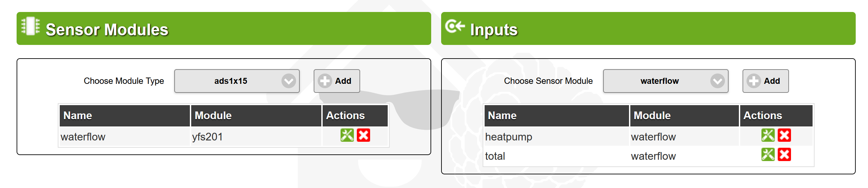Click the Module header in Inputs table
The width and height of the screenshot is (868, 188).
click(x=652, y=115)
